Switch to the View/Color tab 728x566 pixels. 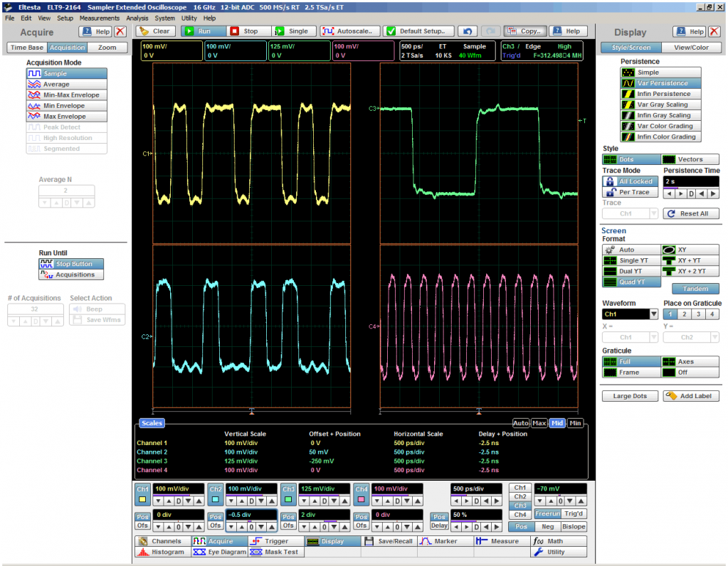click(690, 48)
